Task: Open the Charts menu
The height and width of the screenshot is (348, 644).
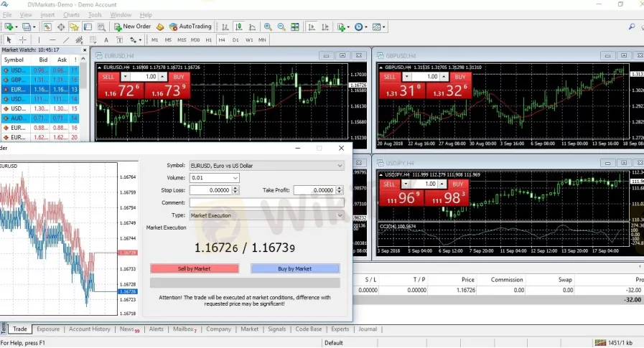Action: (x=71, y=14)
